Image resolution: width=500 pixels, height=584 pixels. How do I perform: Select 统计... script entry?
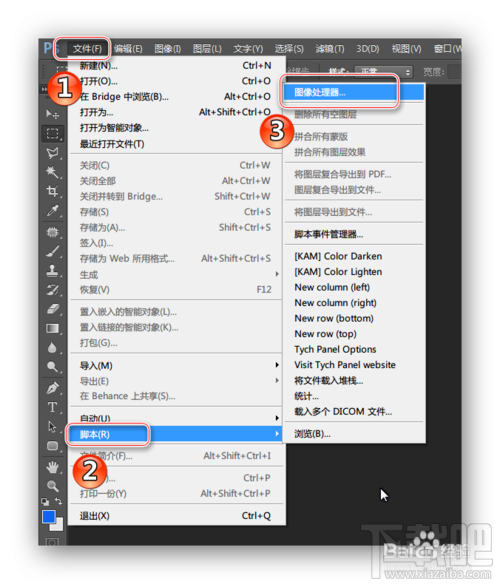[x=354, y=396]
